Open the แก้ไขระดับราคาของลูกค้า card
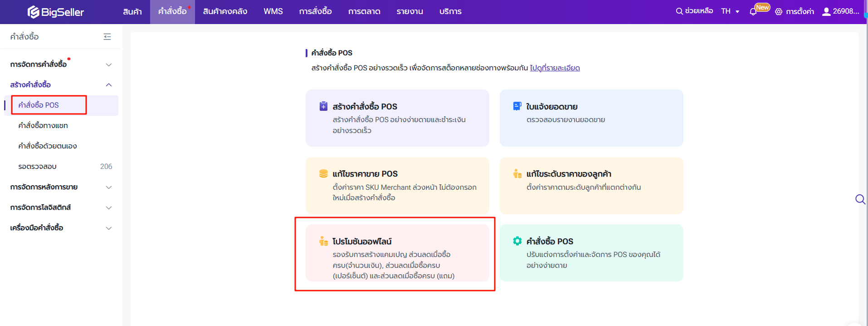Image resolution: width=868 pixels, height=326 pixels. [x=591, y=185]
